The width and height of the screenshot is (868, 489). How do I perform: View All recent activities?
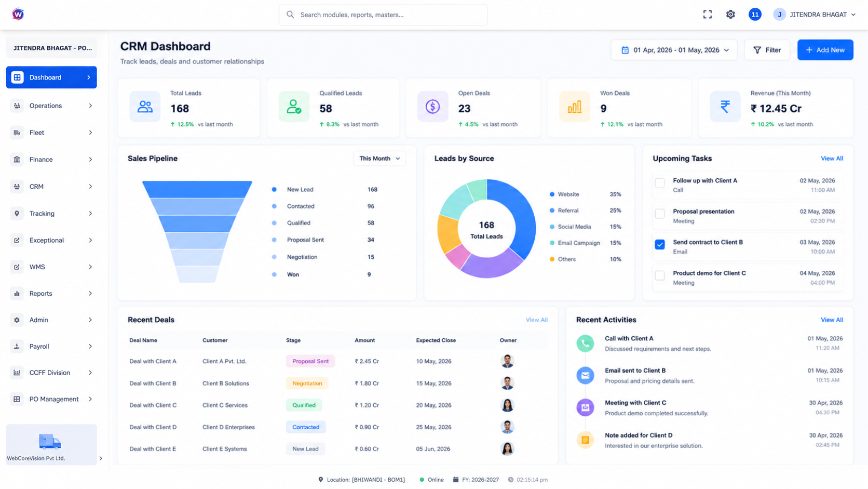pyautogui.click(x=832, y=320)
